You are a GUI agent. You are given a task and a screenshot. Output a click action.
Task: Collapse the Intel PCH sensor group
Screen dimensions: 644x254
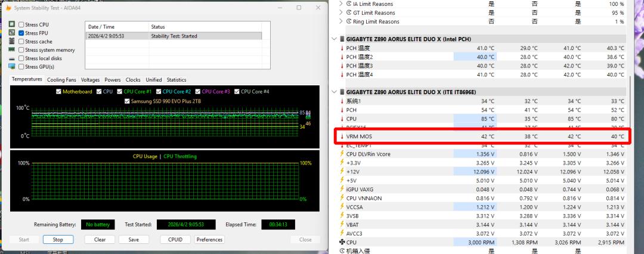pyautogui.click(x=335, y=39)
